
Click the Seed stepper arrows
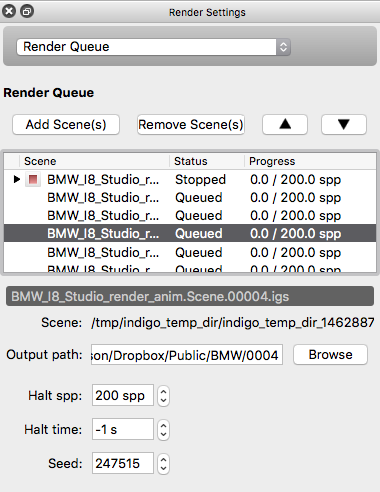163,464
